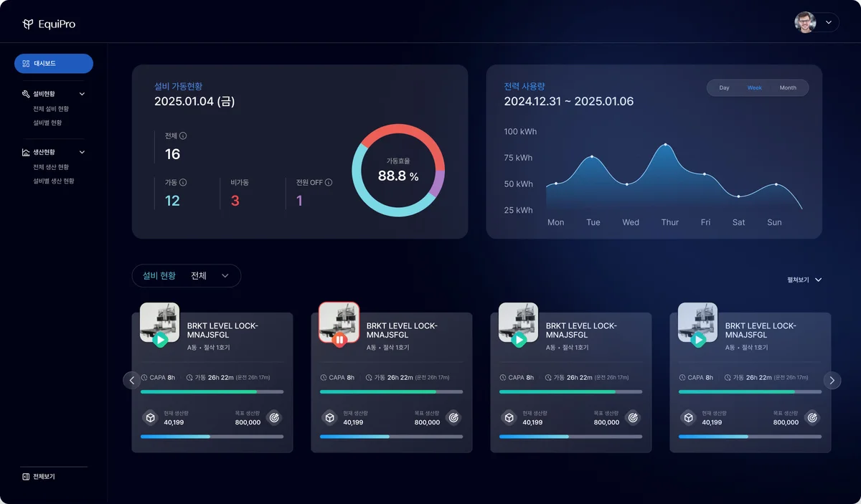Click info icon next to 전체 count
The height and width of the screenshot is (504, 861).
183,136
